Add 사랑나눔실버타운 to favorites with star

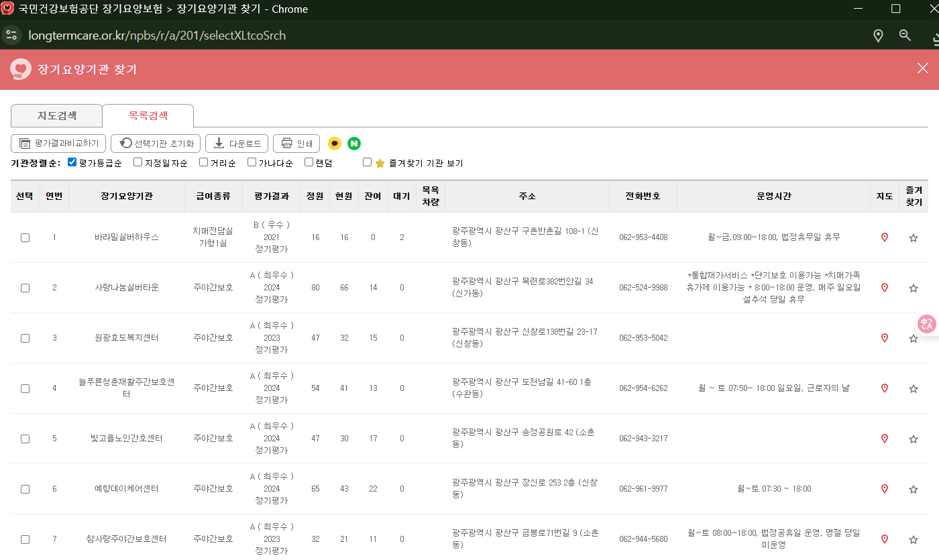pos(913,288)
